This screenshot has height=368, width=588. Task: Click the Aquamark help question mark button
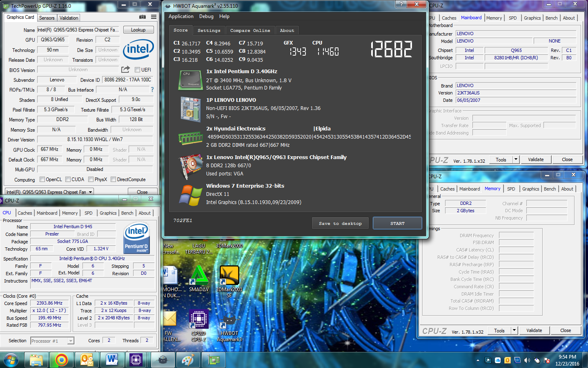click(401, 4)
